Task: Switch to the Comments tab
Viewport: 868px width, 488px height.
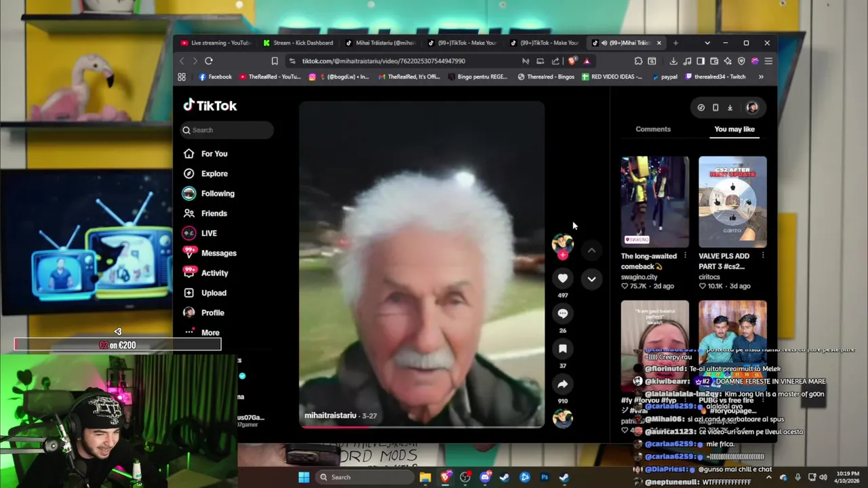Action: point(653,129)
